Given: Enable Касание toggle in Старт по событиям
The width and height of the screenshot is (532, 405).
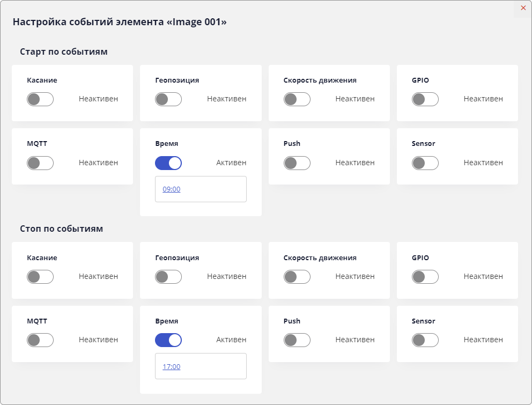Looking at the screenshot, I should tap(40, 99).
